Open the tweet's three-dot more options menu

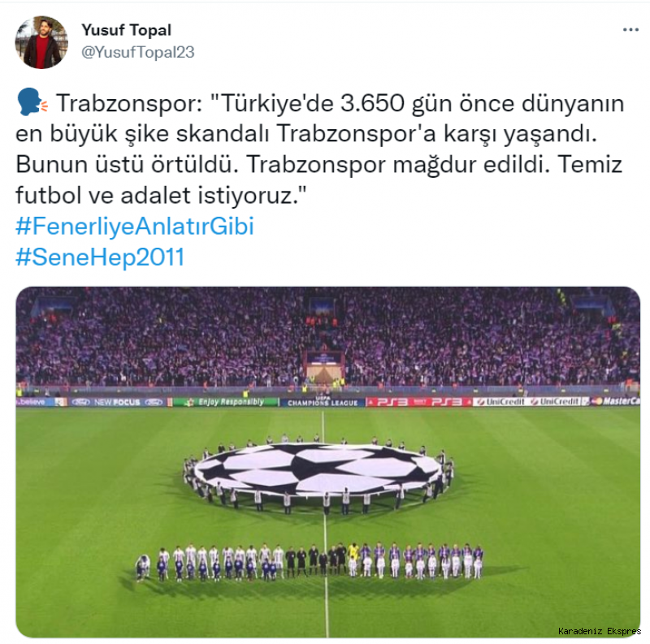[x=630, y=30]
